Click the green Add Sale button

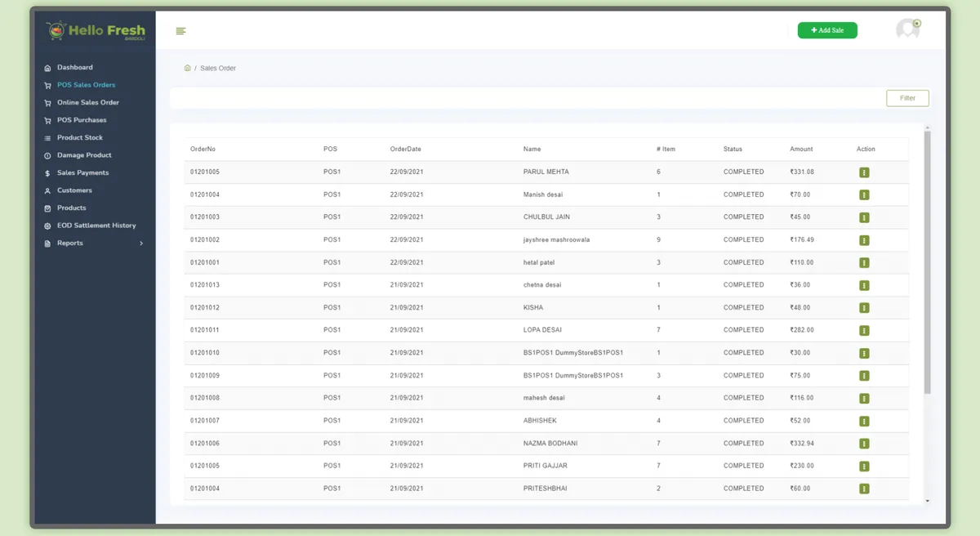(x=827, y=30)
